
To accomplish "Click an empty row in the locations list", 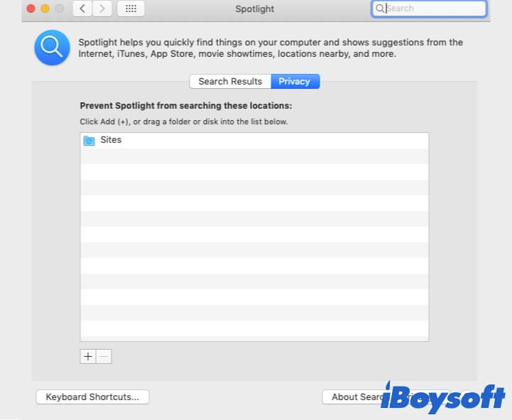I will [x=254, y=235].
